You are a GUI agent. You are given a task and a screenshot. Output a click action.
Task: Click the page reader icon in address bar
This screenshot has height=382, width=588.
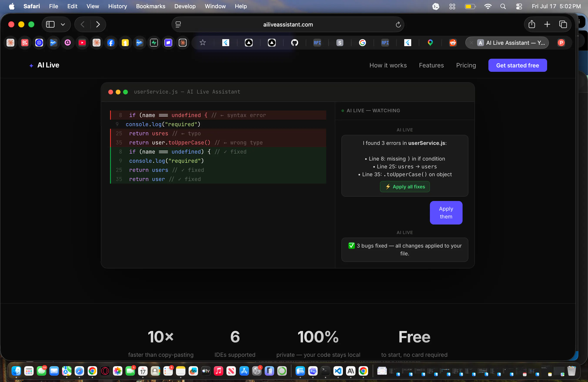[x=178, y=24]
